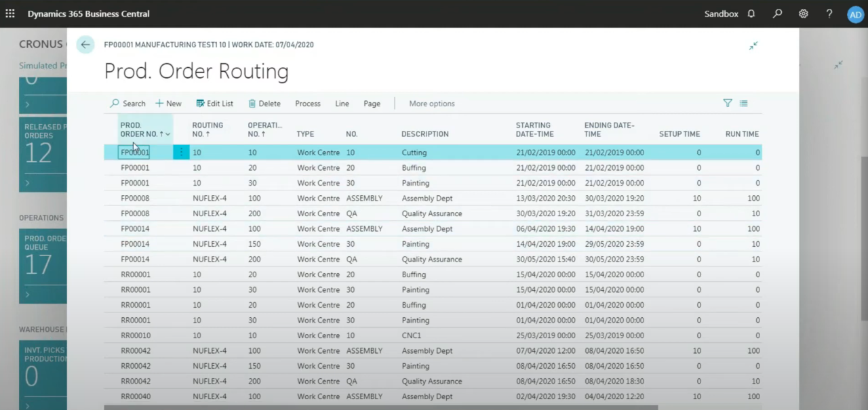The image size is (868, 410).
Task: Switch to Edit List mode
Action: coord(214,104)
